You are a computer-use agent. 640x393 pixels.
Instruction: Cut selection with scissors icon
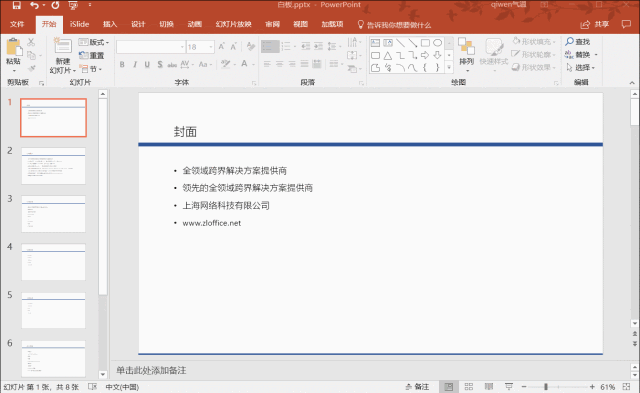31,42
